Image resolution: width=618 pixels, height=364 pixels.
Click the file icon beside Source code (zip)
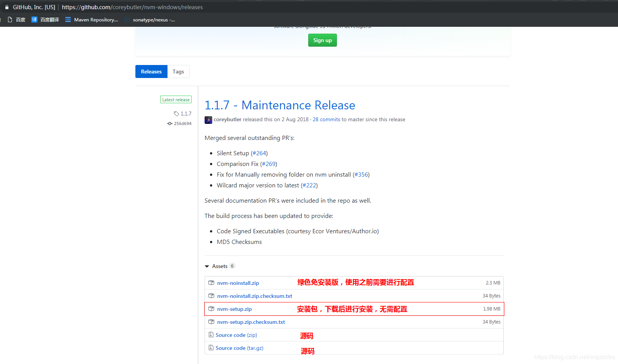coord(211,335)
